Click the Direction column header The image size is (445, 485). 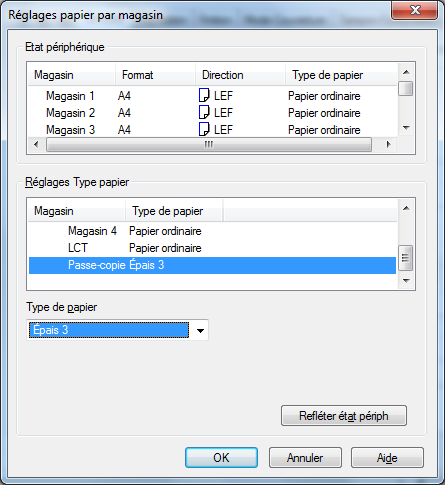click(x=240, y=75)
